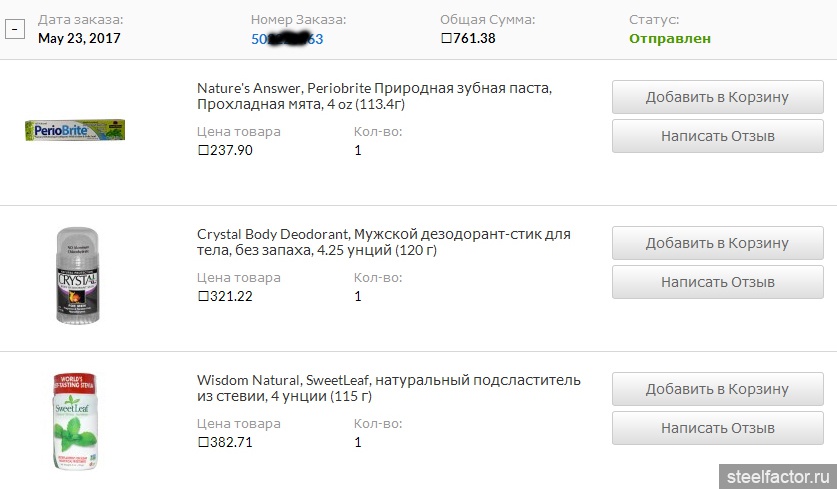Image resolution: width=837 pixels, height=489 pixels.
Task: Open the Crystal Body Deodorant product title
Action: point(384,242)
